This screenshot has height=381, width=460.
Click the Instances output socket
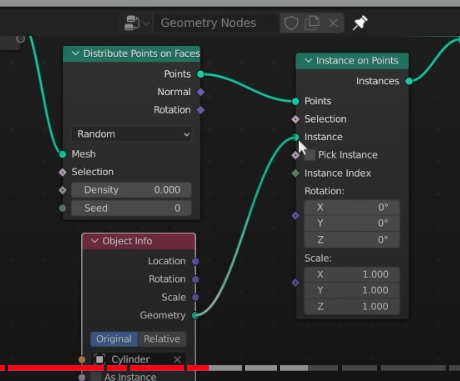409,81
